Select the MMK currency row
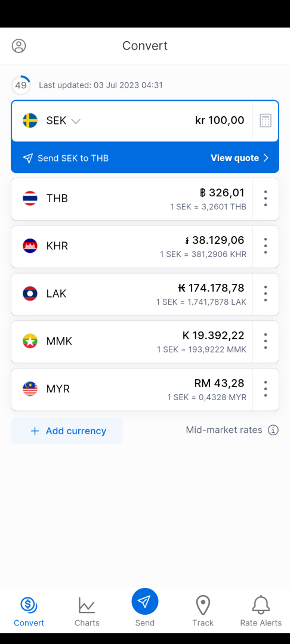Screen dimensions: 290x644 [131, 342]
